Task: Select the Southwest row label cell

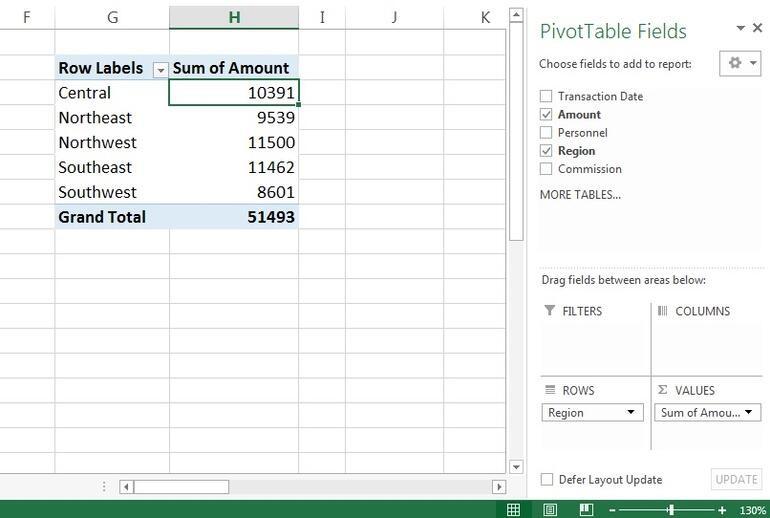Action: tap(112, 192)
